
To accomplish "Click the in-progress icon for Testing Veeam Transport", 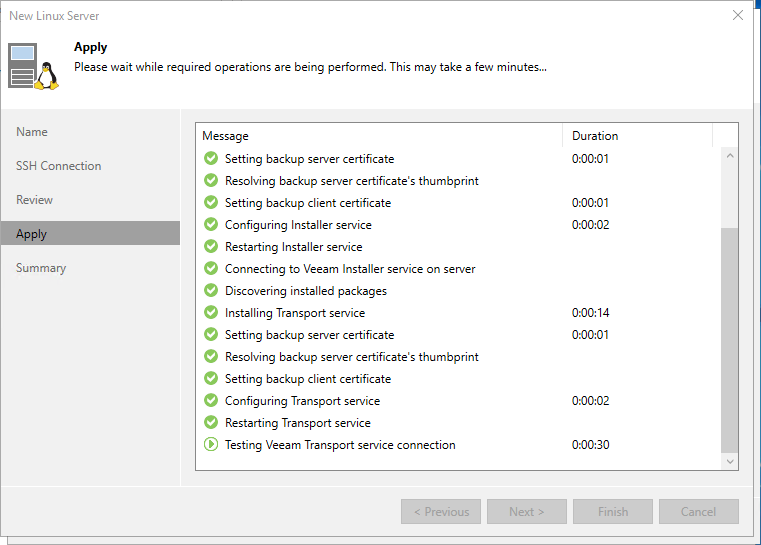I will click(x=210, y=445).
